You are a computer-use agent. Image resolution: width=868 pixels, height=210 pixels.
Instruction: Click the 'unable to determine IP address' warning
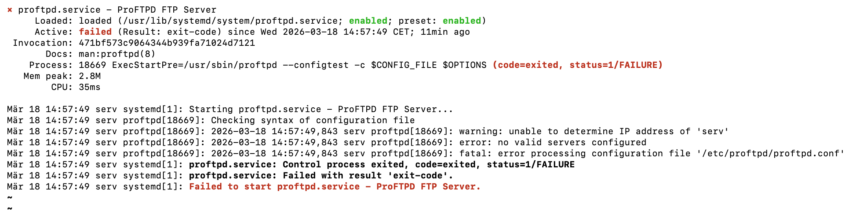pos(594,131)
